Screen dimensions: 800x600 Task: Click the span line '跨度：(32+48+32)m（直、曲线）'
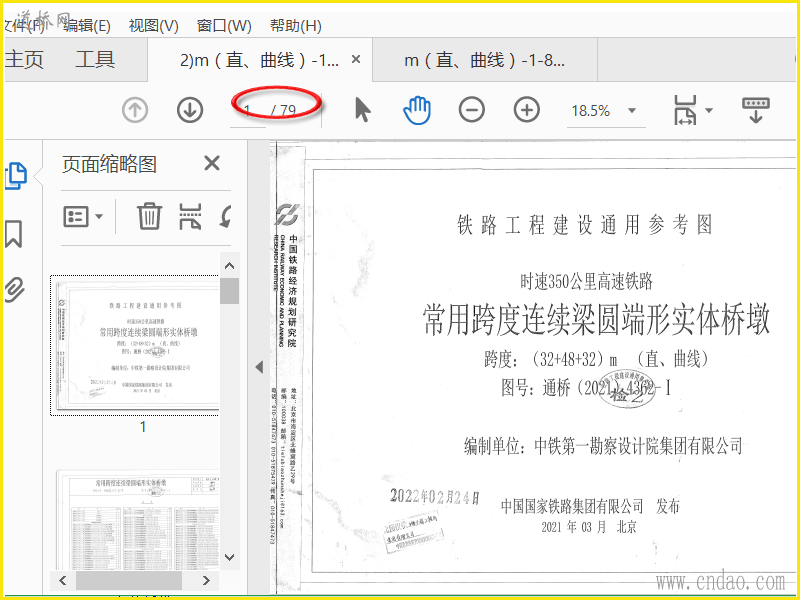[x=597, y=360]
